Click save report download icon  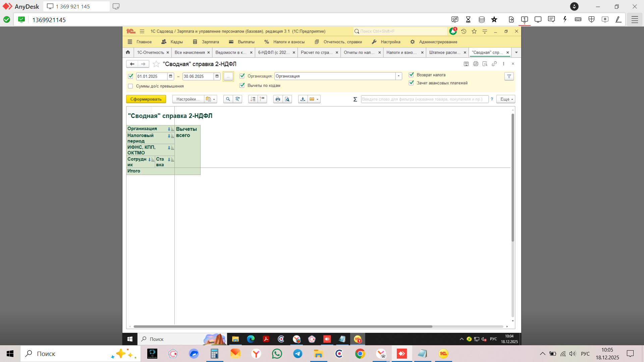pyautogui.click(x=303, y=99)
